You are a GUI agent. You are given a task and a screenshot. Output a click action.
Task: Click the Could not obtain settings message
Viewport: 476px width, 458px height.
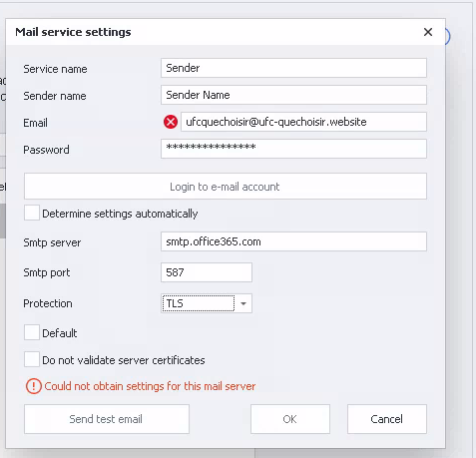[x=150, y=386]
